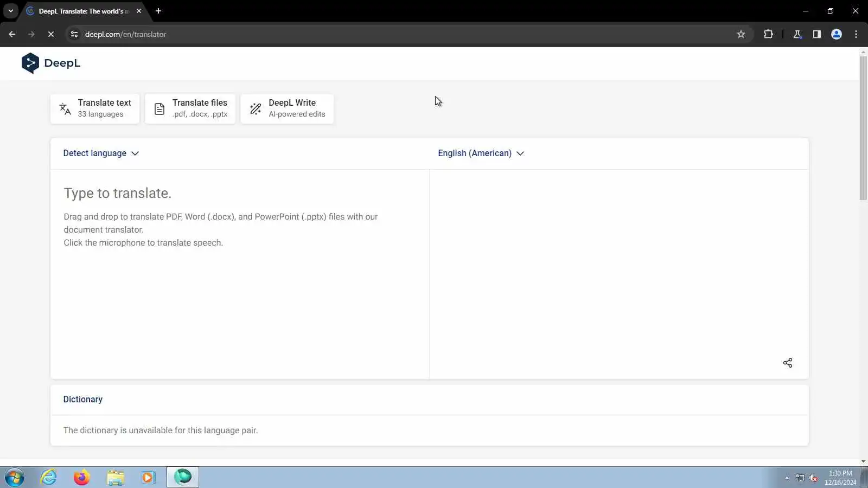Image resolution: width=868 pixels, height=488 pixels.
Task: Launch Internet Explorer from taskbar
Action: 49,478
